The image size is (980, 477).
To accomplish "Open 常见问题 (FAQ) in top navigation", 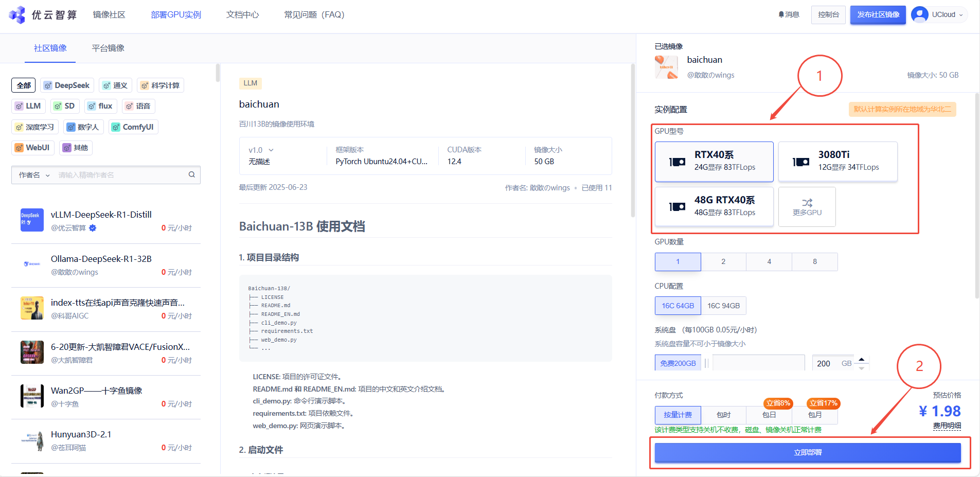I will click(x=314, y=15).
